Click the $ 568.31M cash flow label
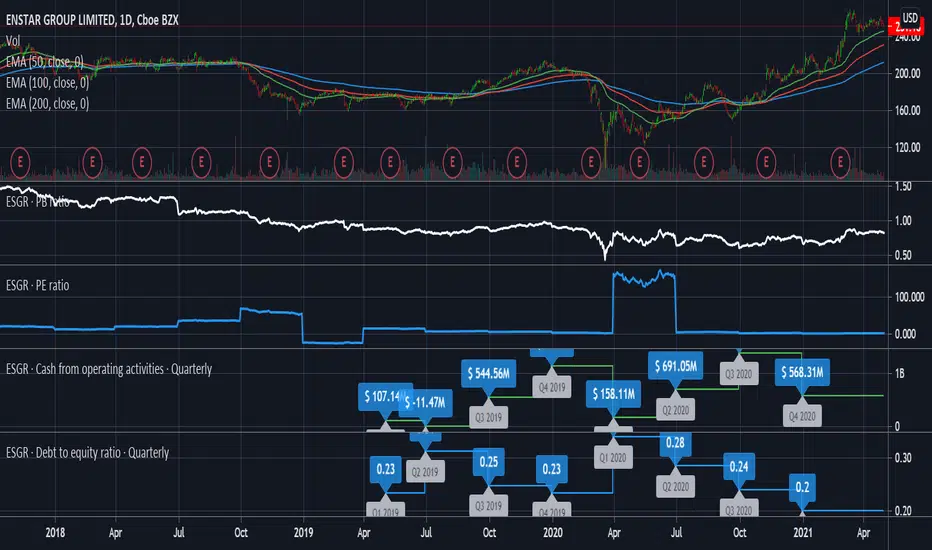This screenshot has width=932, height=550. pyautogui.click(x=802, y=372)
